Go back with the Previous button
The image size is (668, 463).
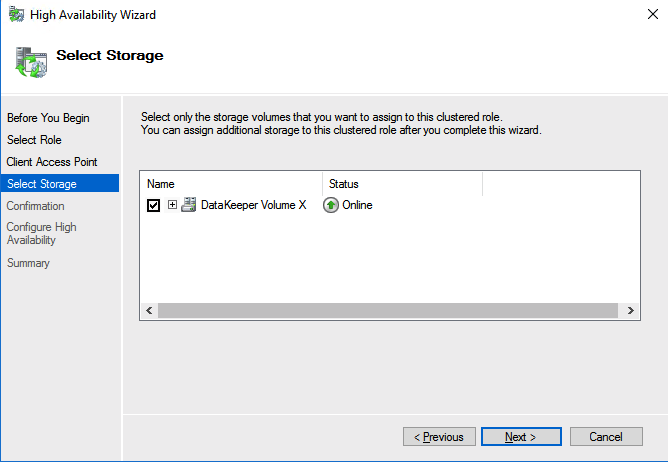439,437
